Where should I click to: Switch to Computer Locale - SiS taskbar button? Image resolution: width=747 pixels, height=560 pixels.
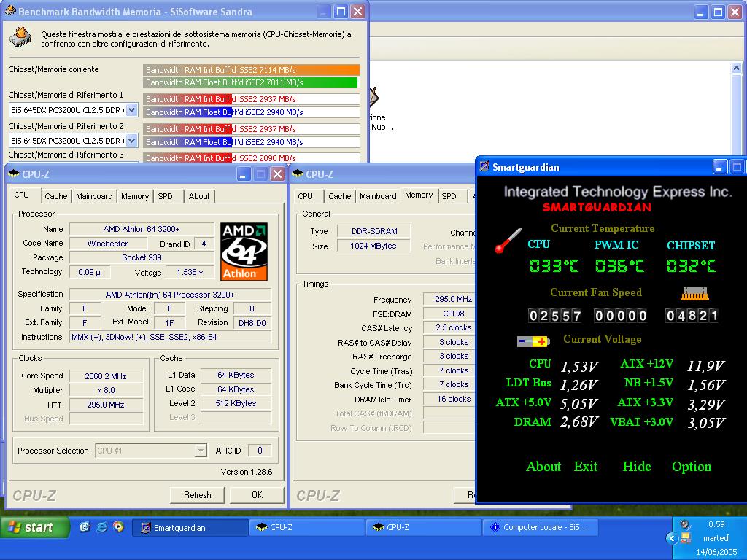click(x=540, y=527)
